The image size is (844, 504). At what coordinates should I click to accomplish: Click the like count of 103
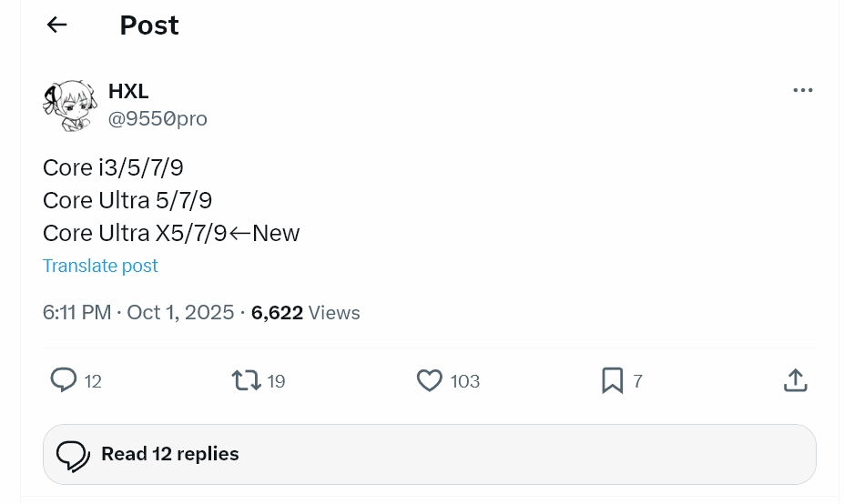[465, 382]
